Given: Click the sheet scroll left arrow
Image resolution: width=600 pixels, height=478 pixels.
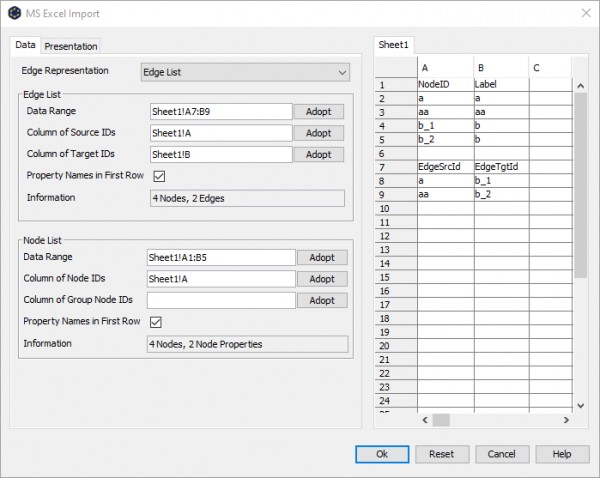Looking at the screenshot, I should click(425, 420).
